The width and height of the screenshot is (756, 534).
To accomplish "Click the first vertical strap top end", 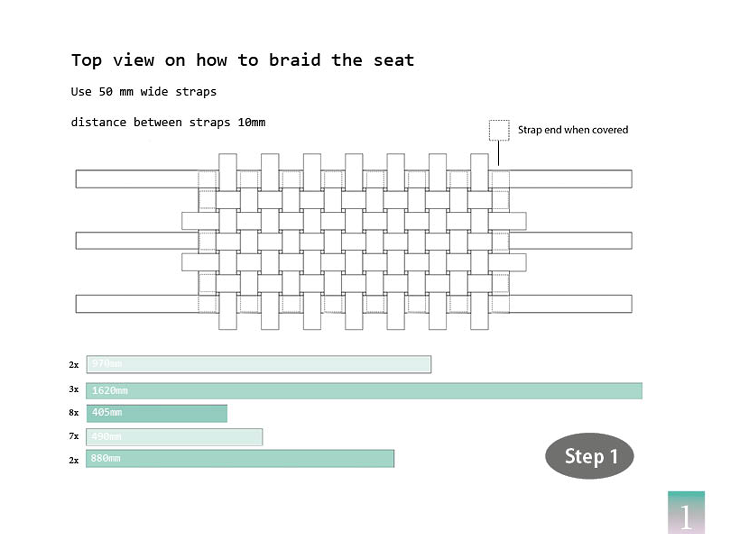I will 228,172.
